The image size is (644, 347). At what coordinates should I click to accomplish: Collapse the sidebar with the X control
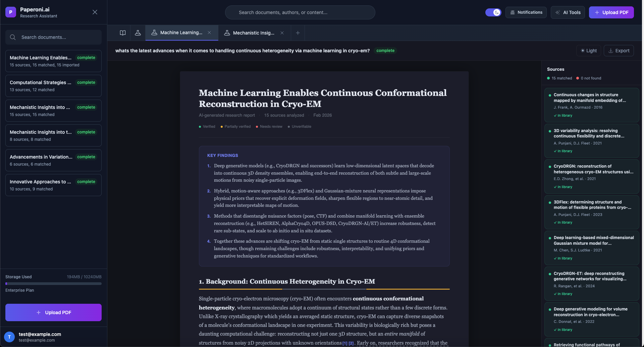point(95,12)
